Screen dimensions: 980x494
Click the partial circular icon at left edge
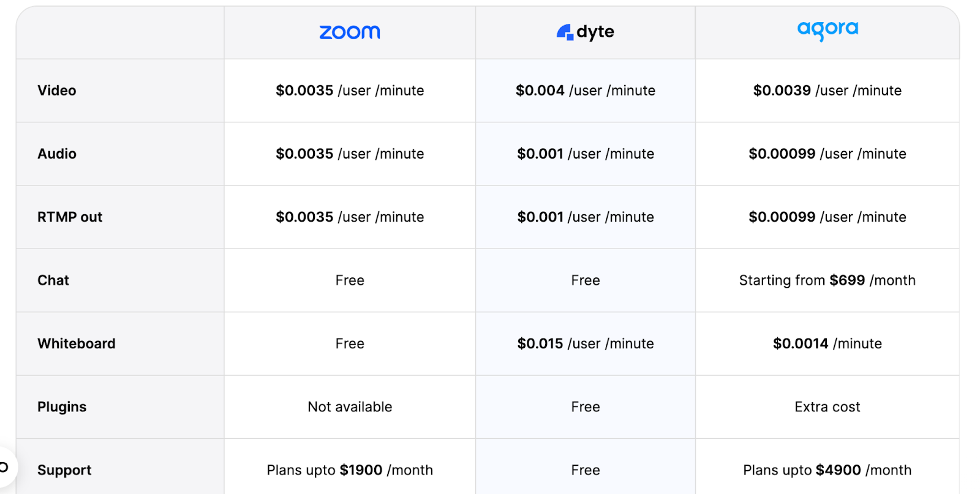click(x=6, y=468)
